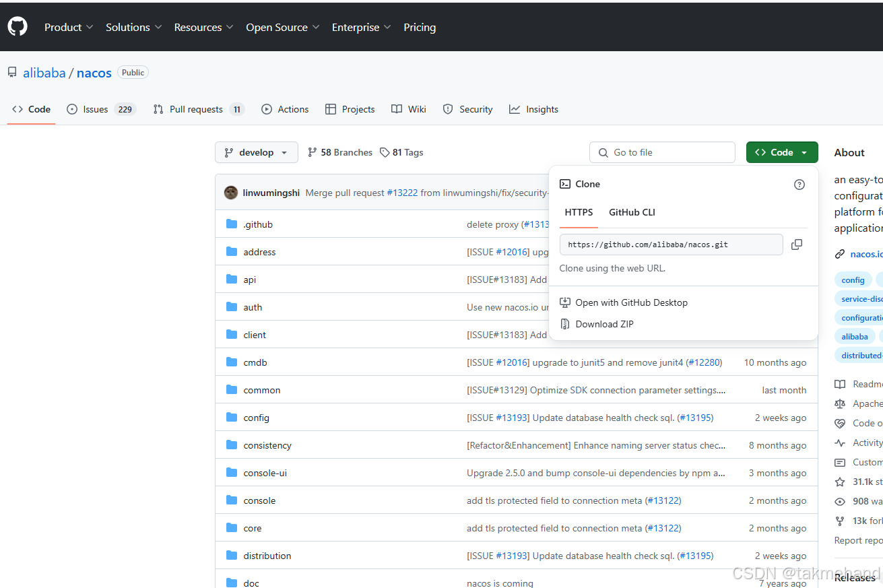Select the GitHub CLI clone tab
Image resolution: width=883 pixels, height=588 pixels.
pyautogui.click(x=632, y=212)
